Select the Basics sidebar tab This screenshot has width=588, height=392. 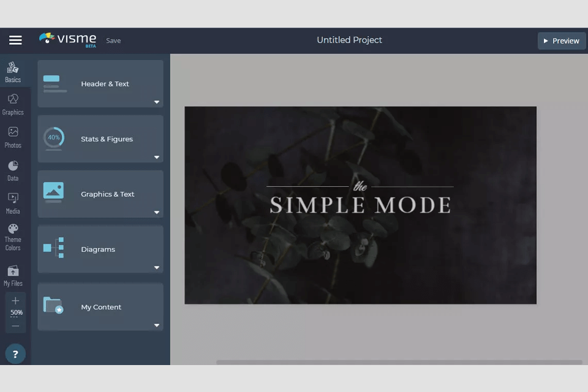pos(13,72)
